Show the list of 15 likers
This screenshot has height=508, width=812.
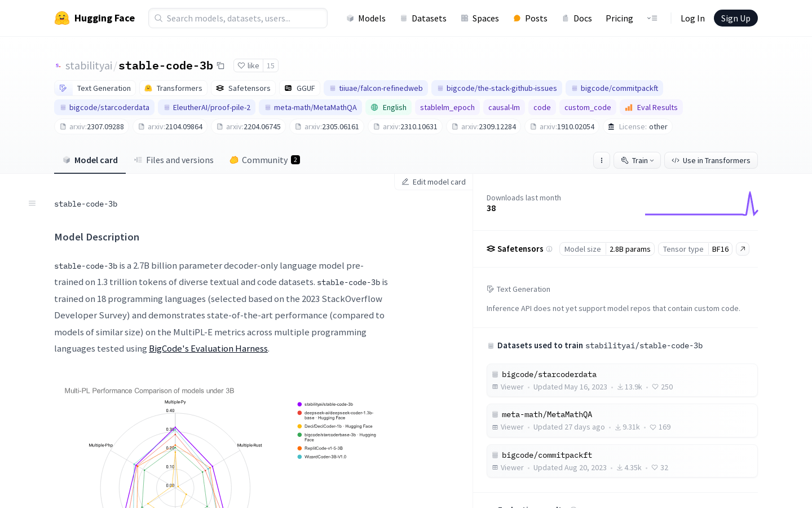[271, 65]
